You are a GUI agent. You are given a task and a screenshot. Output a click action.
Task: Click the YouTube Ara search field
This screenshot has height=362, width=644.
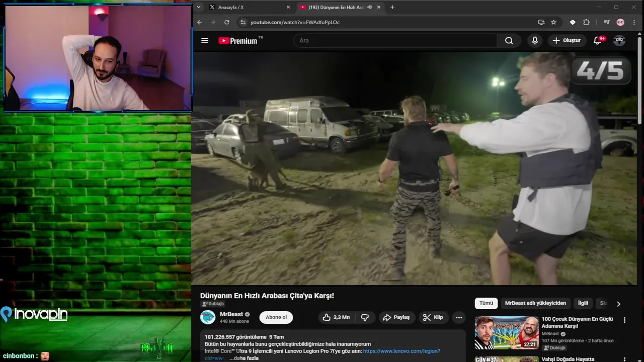tap(395, 41)
